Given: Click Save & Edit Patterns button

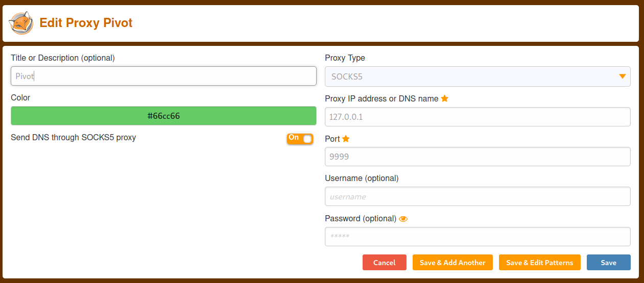Looking at the screenshot, I should click(540, 263).
